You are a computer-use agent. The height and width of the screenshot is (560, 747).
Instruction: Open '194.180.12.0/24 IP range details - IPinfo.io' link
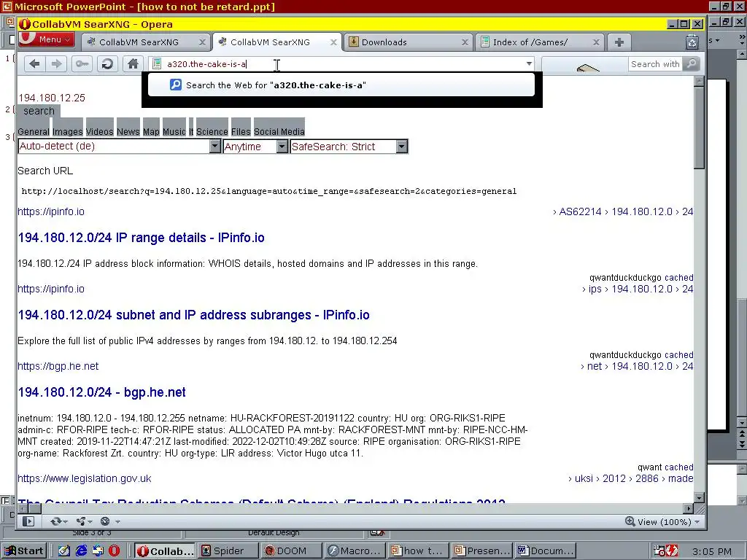(x=141, y=238)
